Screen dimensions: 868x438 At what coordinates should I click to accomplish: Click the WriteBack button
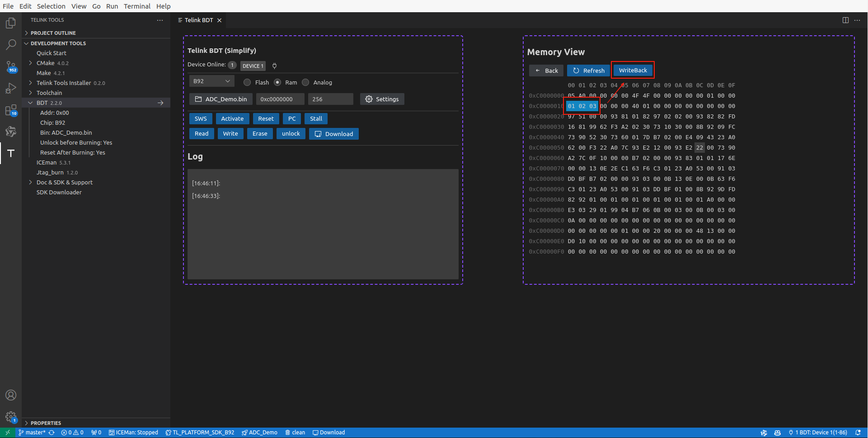coord(633,71)
